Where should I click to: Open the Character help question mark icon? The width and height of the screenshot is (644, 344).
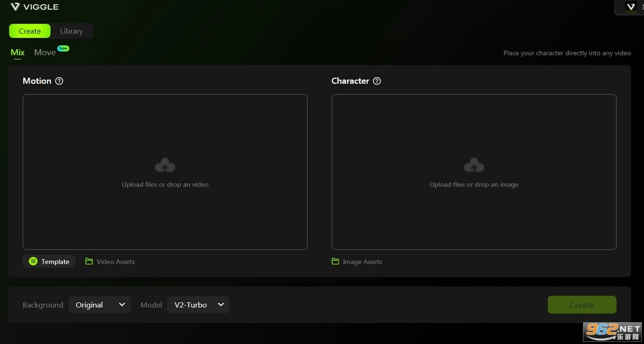(x=377, y=81)
